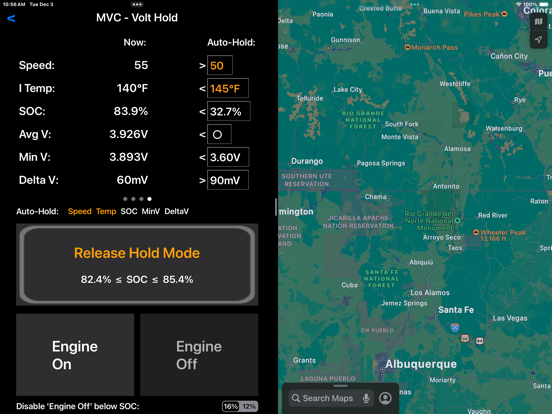Select the Pikes Peak marker
The height and width of the screenshot is (414, 552).
(x=504, y=14)
